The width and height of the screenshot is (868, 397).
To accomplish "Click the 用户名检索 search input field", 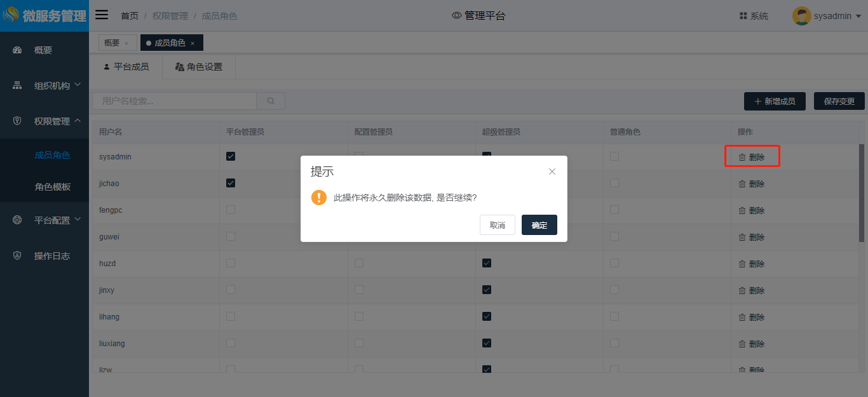I will click(175, 101).
